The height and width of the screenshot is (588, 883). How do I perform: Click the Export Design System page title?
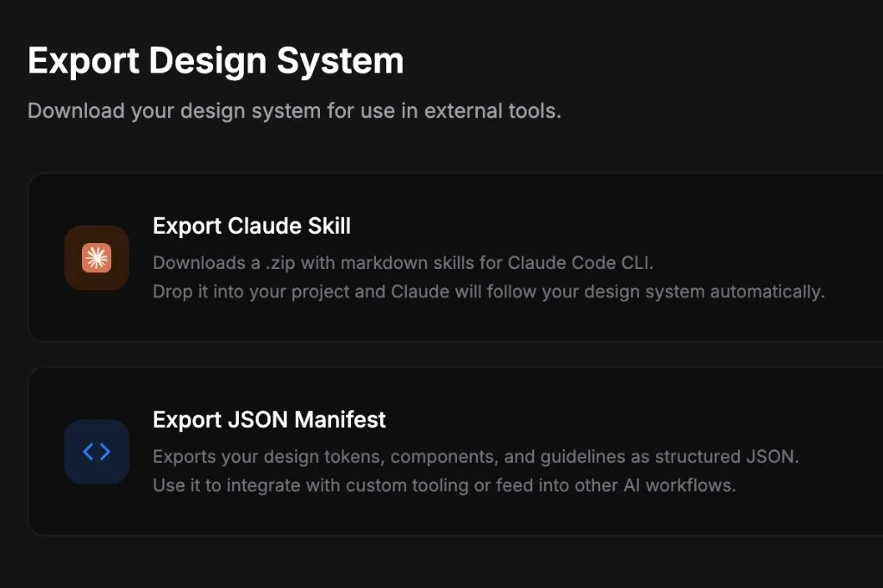216,60
